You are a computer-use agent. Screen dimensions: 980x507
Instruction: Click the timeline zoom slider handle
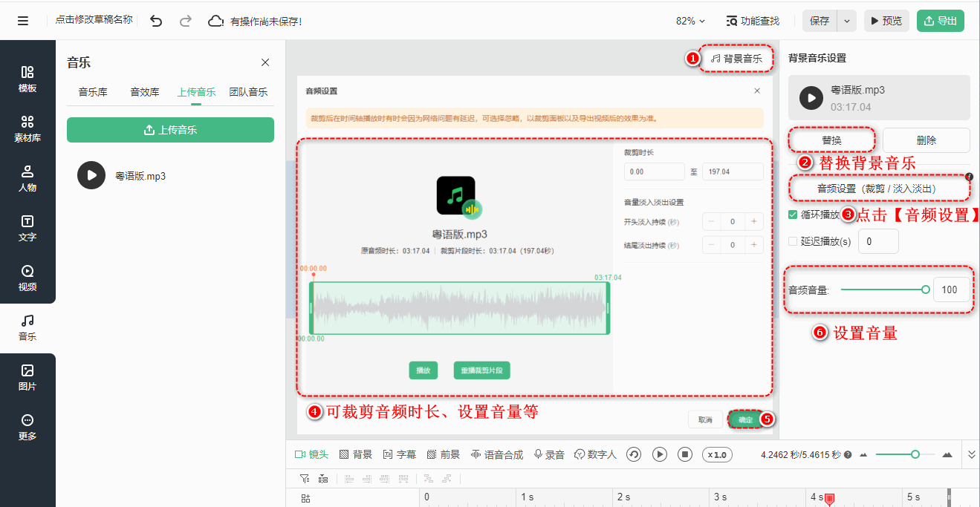pos(915,454)
